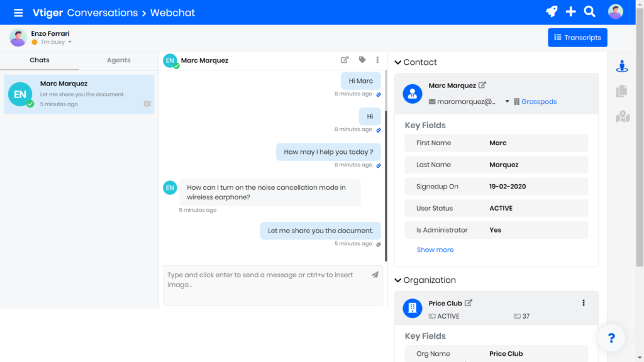This screenshot has height=362, width=644.
Task: Switch to the Agents tab
Action: 118,60
